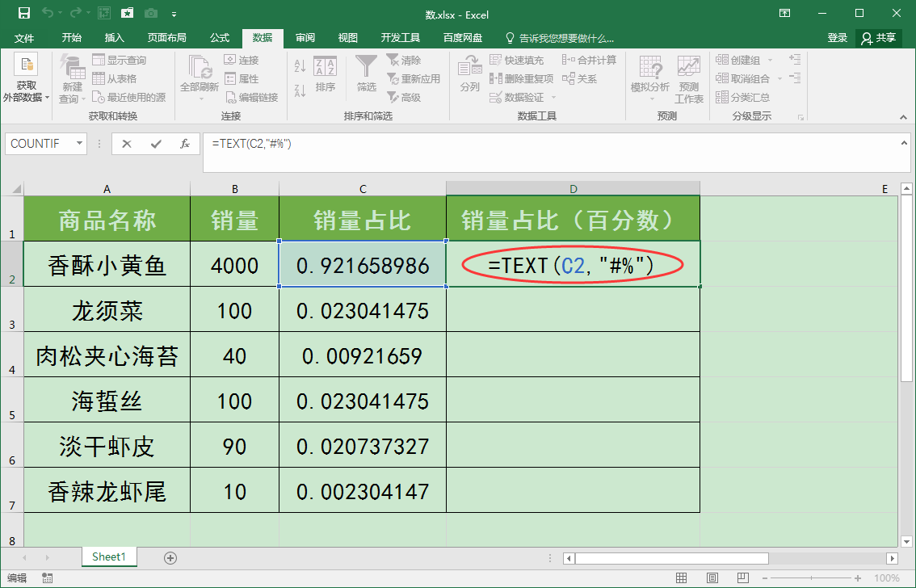
Task: Switch to the 页面布局 tab
Action: [166, 38]
